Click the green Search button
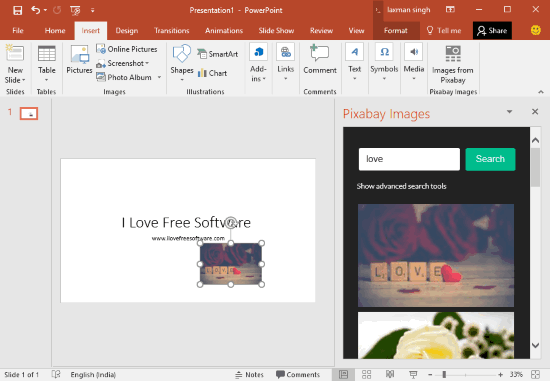The height and width of the screenshot is (381, 550). coord(490,159)
